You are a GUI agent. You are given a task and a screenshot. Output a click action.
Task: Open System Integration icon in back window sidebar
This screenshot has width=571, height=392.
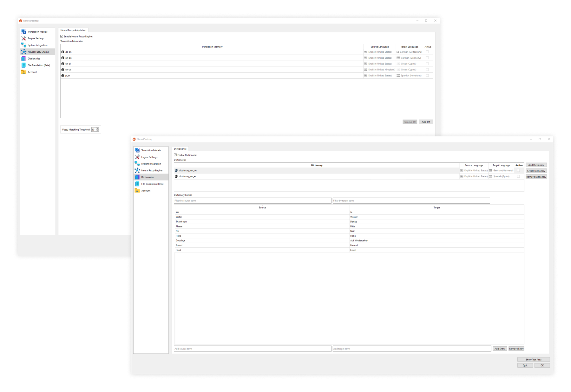coord(24,45)
